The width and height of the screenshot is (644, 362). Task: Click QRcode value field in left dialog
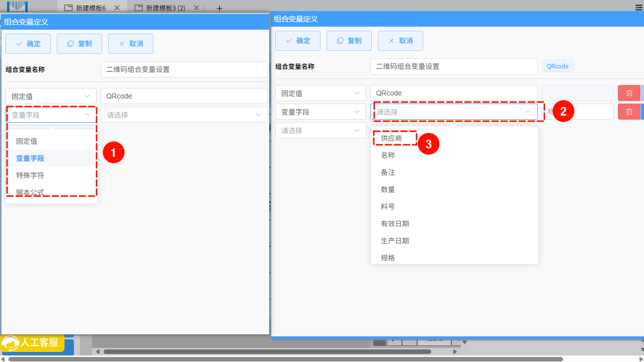click(184, 96)
